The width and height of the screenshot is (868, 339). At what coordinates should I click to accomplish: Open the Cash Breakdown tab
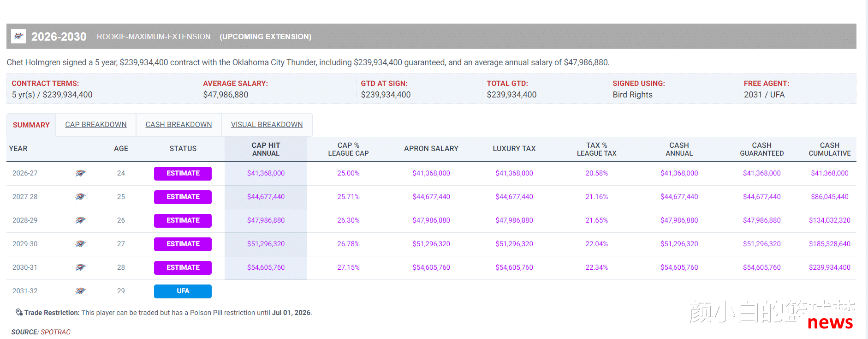point(179,125)
